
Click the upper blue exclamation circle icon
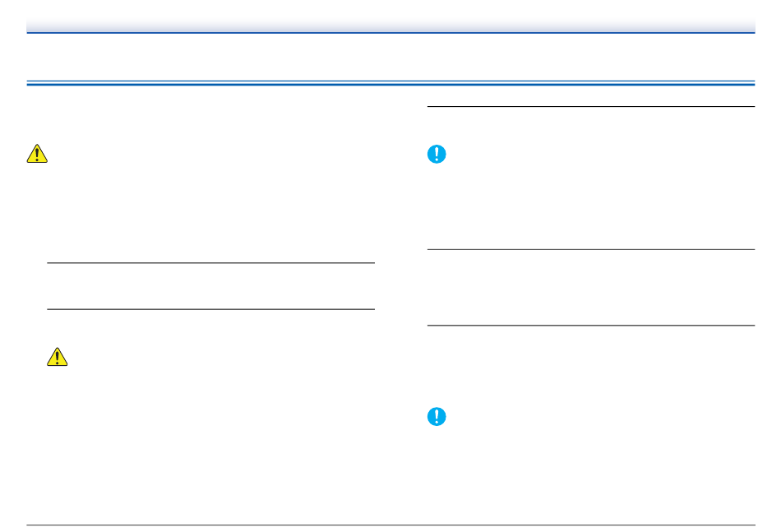point(437,154)
